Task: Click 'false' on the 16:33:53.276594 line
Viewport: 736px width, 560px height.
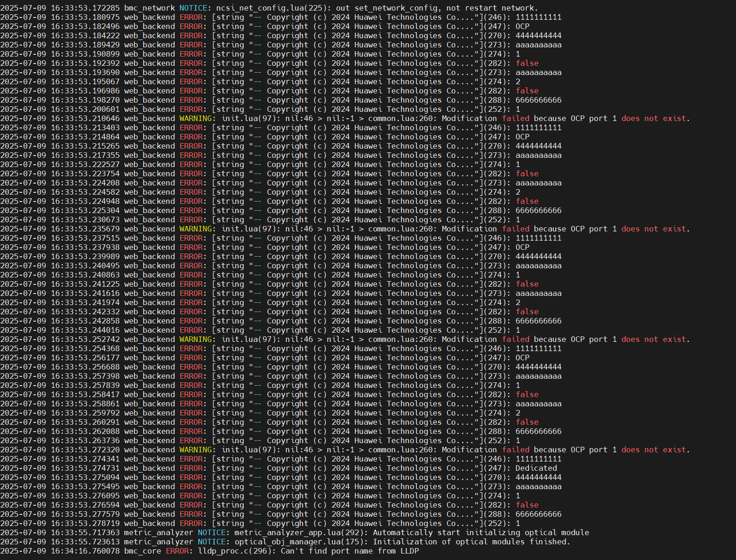Action: (x=527, y=505)
